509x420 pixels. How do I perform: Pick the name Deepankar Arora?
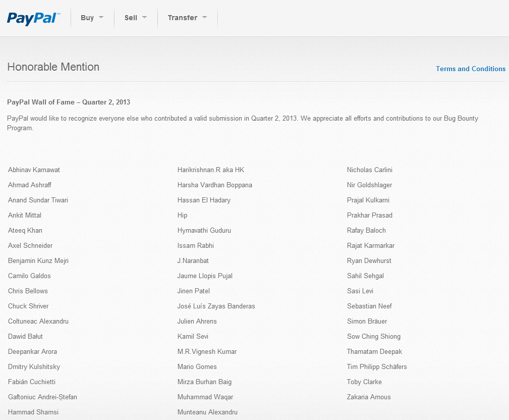(32, 351)
